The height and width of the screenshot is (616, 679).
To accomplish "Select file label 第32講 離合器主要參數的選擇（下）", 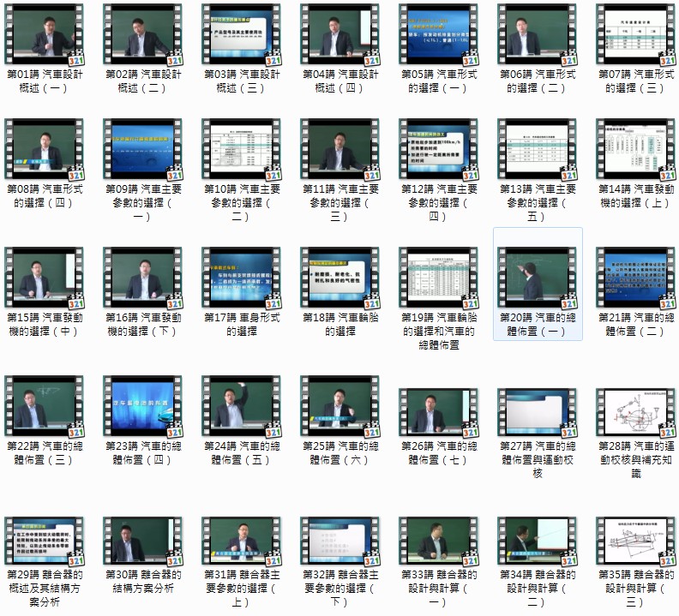I will (340, 589).
